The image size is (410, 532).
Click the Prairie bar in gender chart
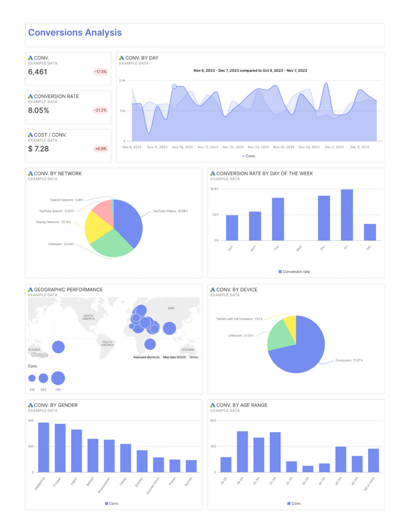pyautogui.click(x=175, y=466)
